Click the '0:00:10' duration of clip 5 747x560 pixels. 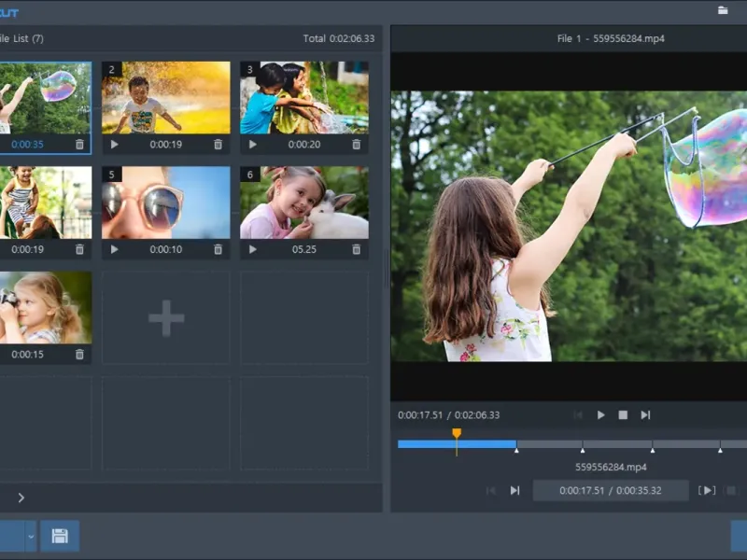click(x=166, y=249)
